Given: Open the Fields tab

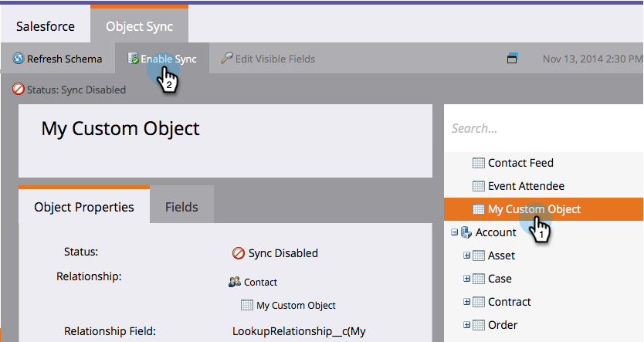Looking at the screenshot, I should [x=181, y=207].
